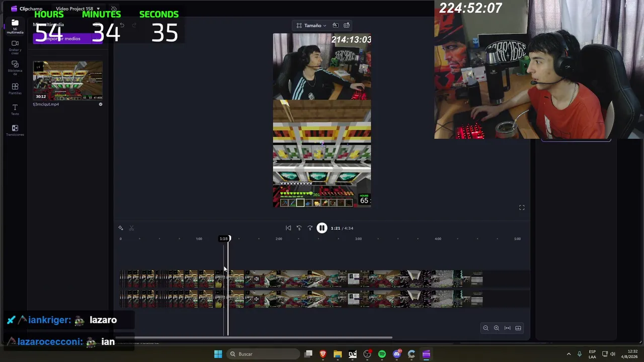644x362 pixels.
Task: Click the 4:00 mark on timeline ruler
Action: pos(438,239)
